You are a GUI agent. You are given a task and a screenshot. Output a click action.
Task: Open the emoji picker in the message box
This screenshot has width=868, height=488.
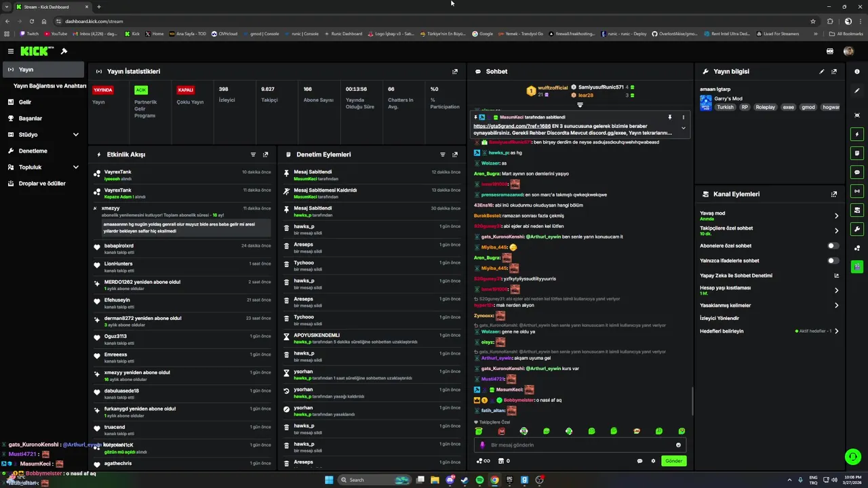pyautogui.click(x=678, y=445)
